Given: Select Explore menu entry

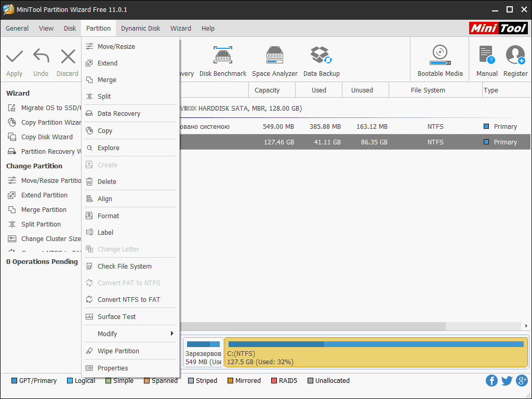Looking at the screenshot, I should coord(130,148).
